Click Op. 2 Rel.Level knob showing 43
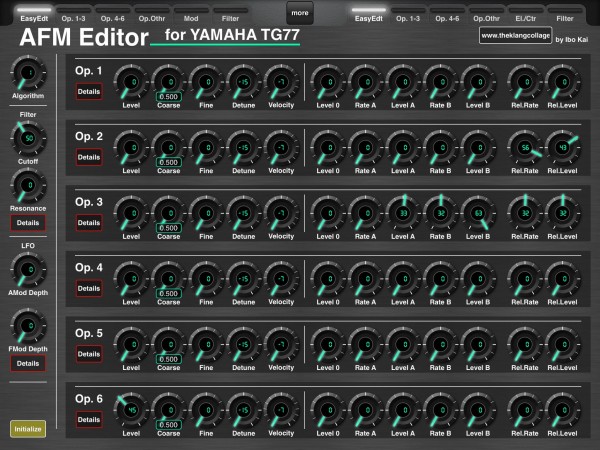 point(562,148)
